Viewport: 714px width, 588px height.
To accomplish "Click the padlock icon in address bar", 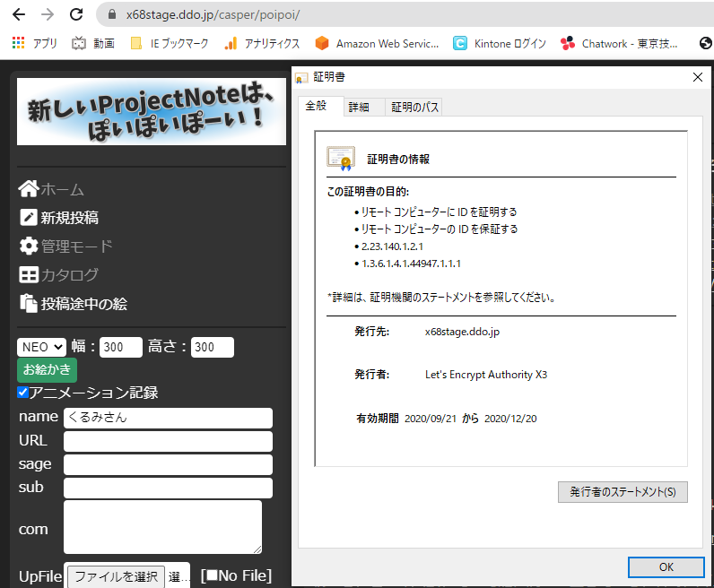I will coord(112,14).
